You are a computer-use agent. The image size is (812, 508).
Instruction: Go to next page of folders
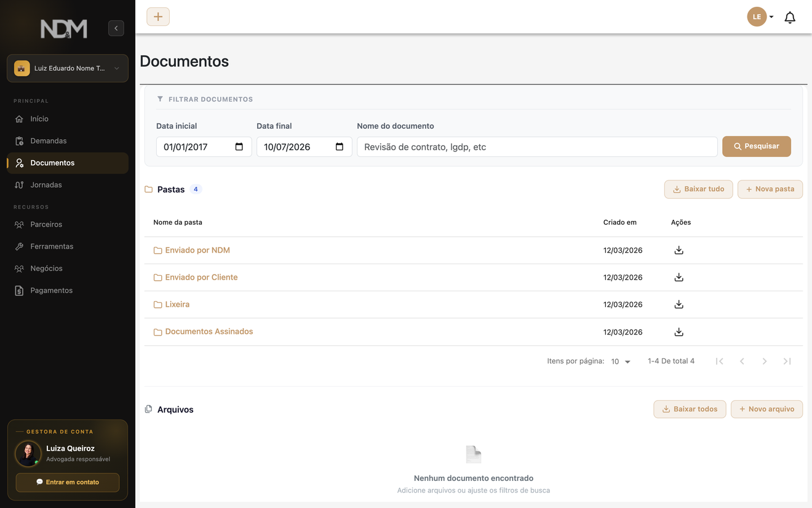pyautogui.click(x=765, y=361)
